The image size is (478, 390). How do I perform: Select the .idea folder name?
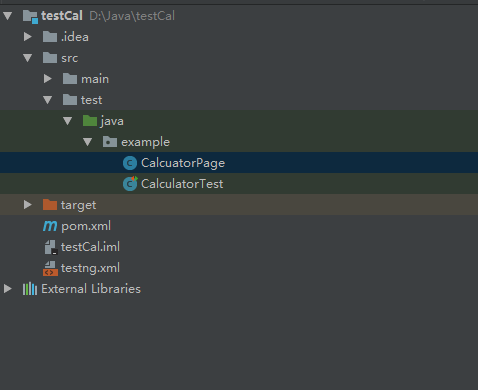pos(75,37)
